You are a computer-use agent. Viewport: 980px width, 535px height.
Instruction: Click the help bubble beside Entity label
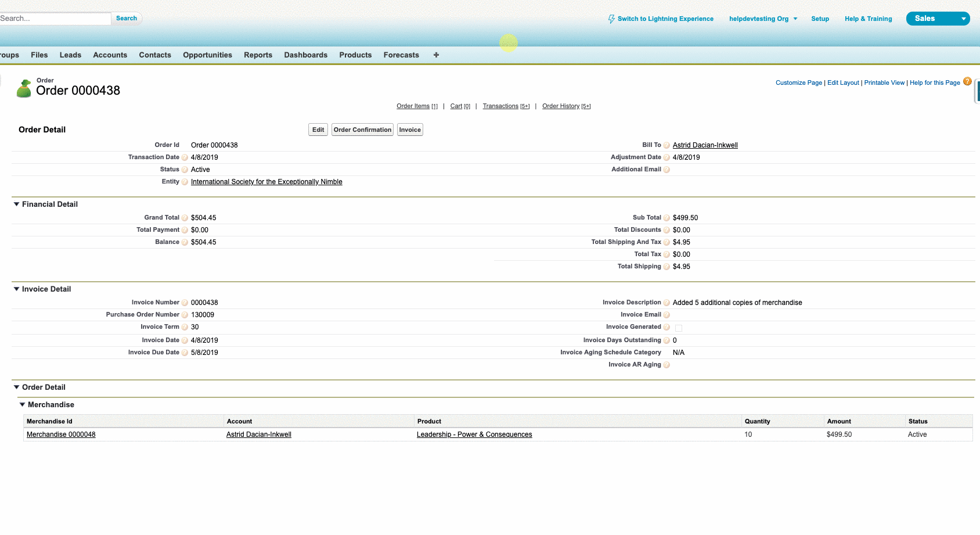click(185, 182)
